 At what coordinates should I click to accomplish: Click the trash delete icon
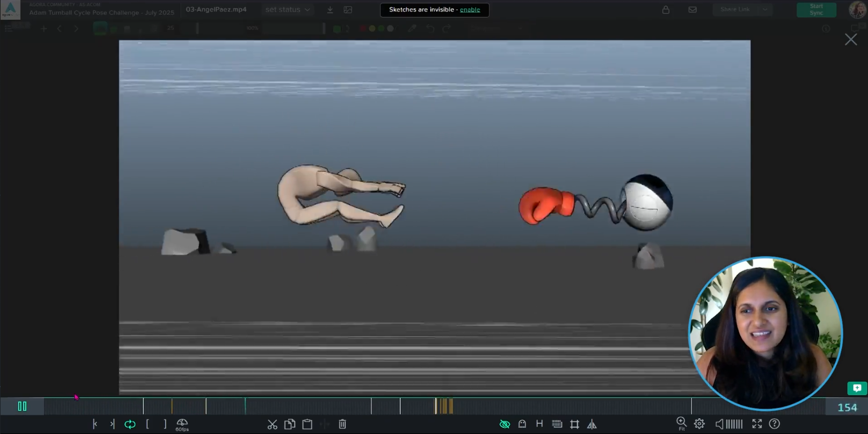coord(342,424)
